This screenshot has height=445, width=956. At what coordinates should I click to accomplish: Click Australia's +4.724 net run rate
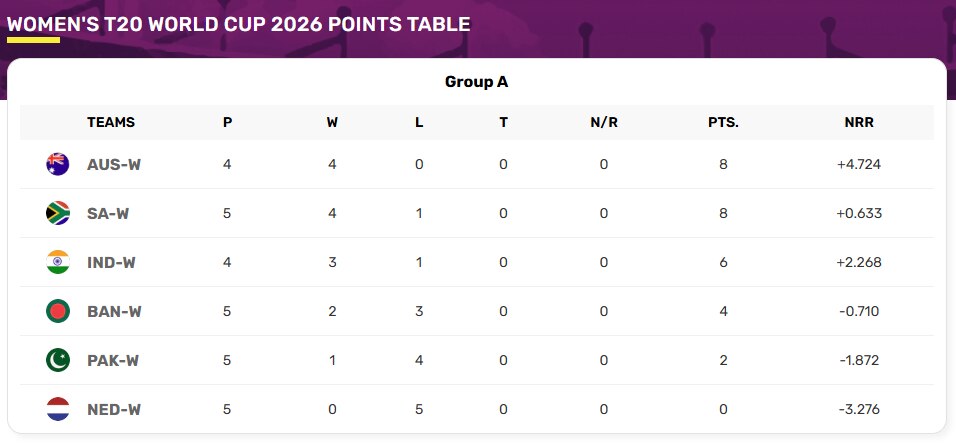(x=859, y=165)
